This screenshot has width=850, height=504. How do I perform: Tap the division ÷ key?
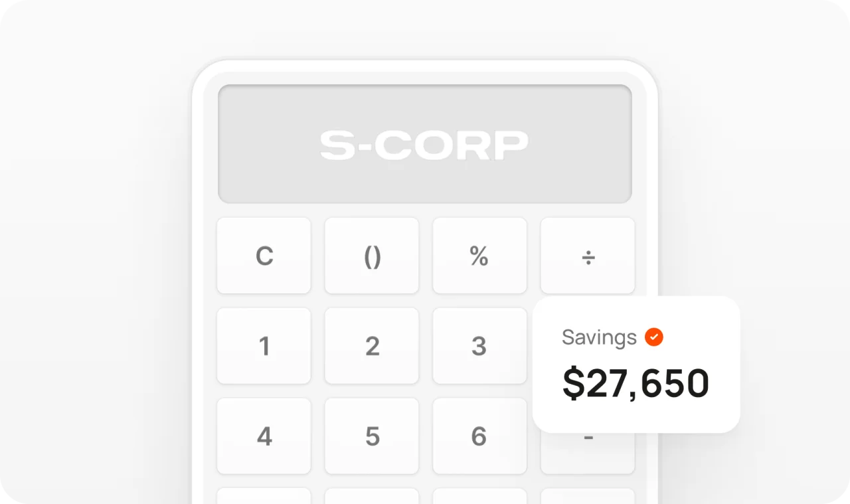coord(588,256)
